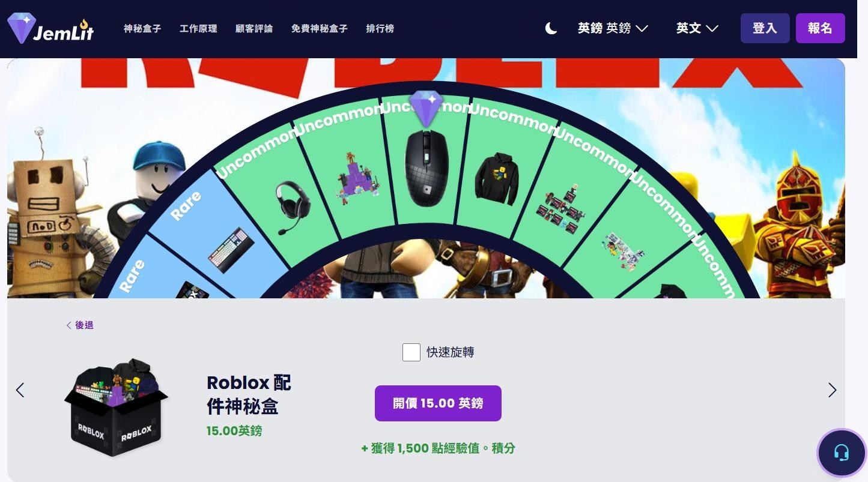Image resolution: width=868 pixels, height=482 pixels.
Task: Toggle dark mode moon icon
Action: click(551, 28)
